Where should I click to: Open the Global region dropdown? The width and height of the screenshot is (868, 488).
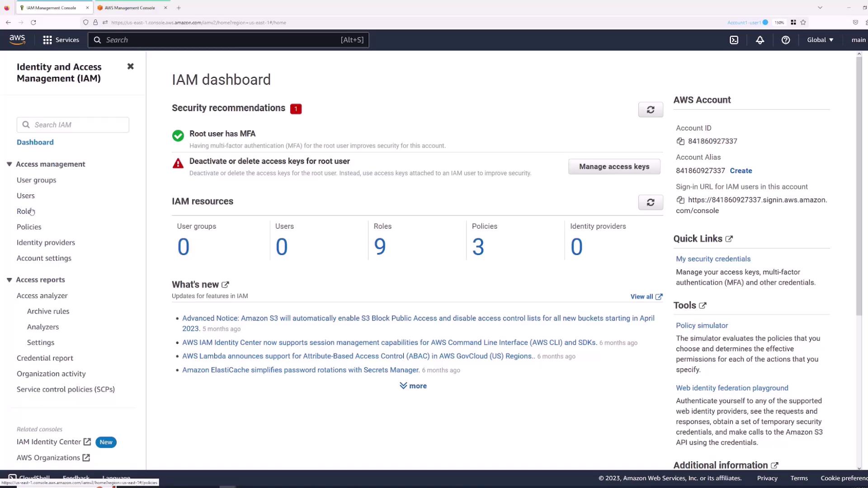click(x=820, y=40)
